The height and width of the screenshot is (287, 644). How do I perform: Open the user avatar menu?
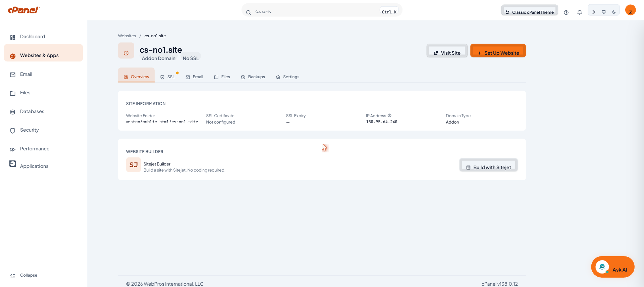point(631,10)
